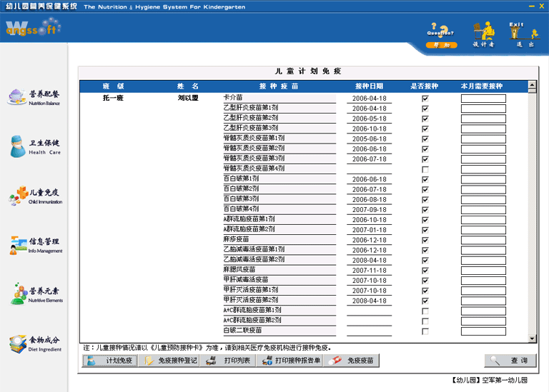549x392 pixels.
Task: Toggle vaccinated checkbox for 卡介苗
Action: (425, 99)
